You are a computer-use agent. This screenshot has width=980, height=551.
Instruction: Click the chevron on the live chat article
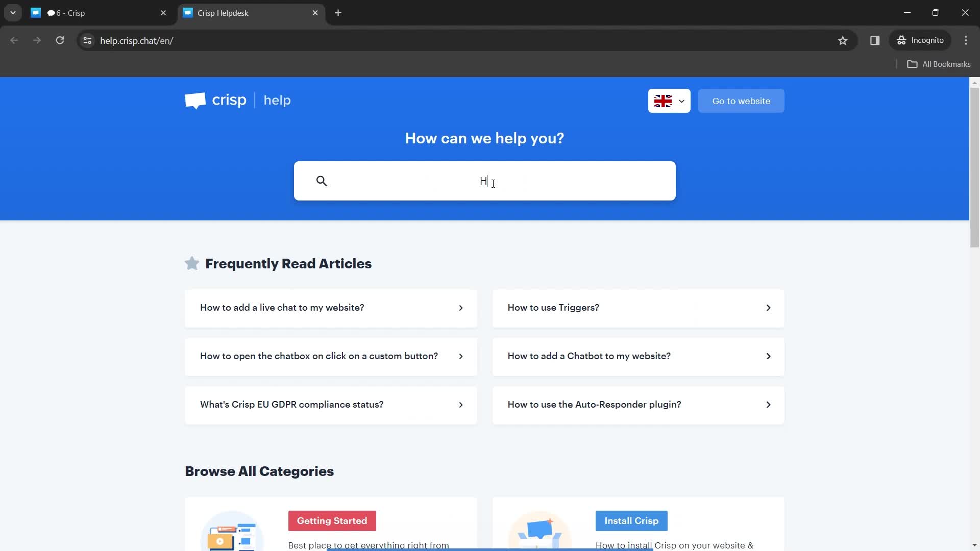(x=461, y=308)
